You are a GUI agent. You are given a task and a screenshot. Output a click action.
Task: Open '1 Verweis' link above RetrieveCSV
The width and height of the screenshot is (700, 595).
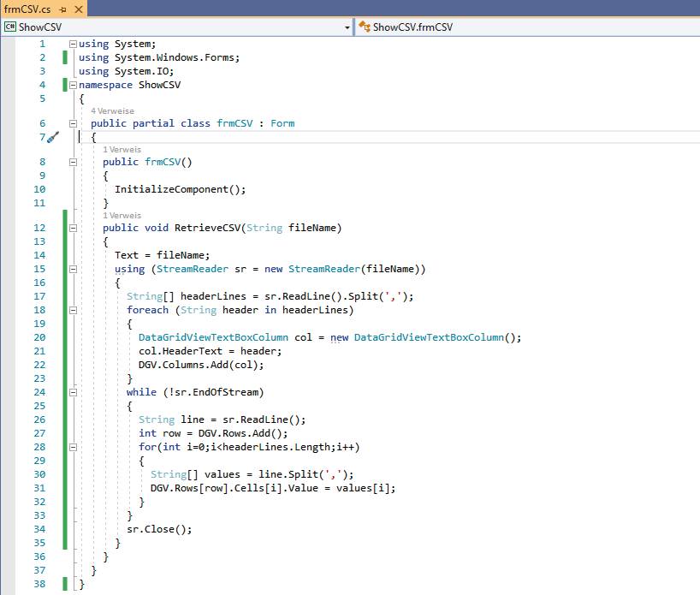(122, 215)
